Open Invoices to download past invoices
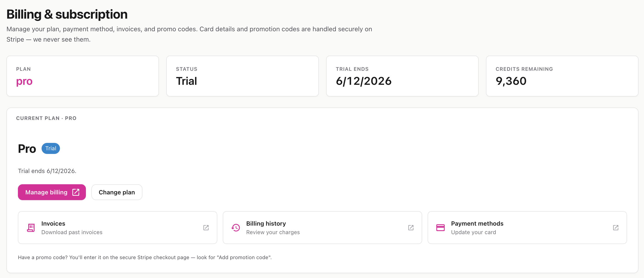The image size is (644, 278). (x=118, y=227)
